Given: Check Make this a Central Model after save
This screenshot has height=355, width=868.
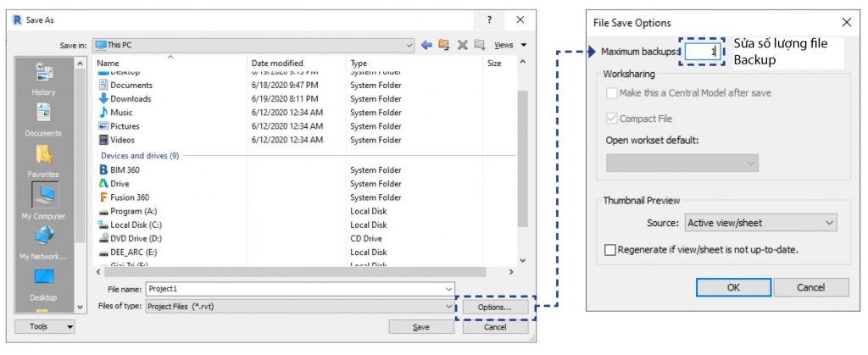Looking at the screenshot, I should (610, 93).
